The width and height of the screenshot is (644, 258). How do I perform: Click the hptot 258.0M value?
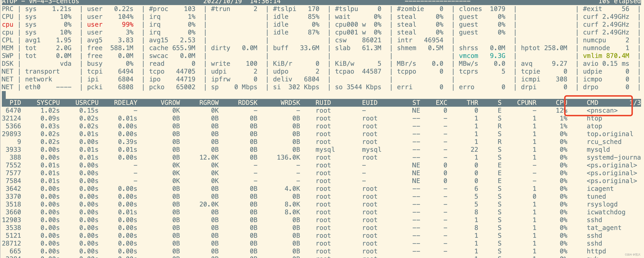coord(544,48)
